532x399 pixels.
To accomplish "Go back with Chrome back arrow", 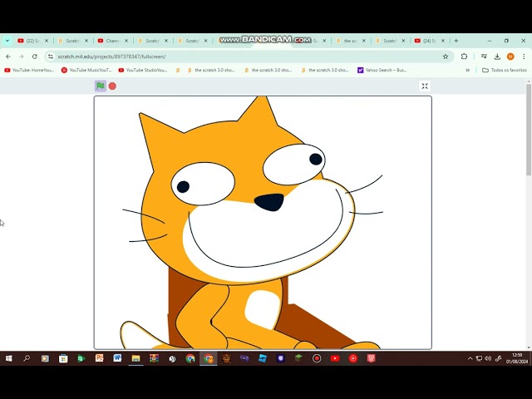I will [8, 57].
